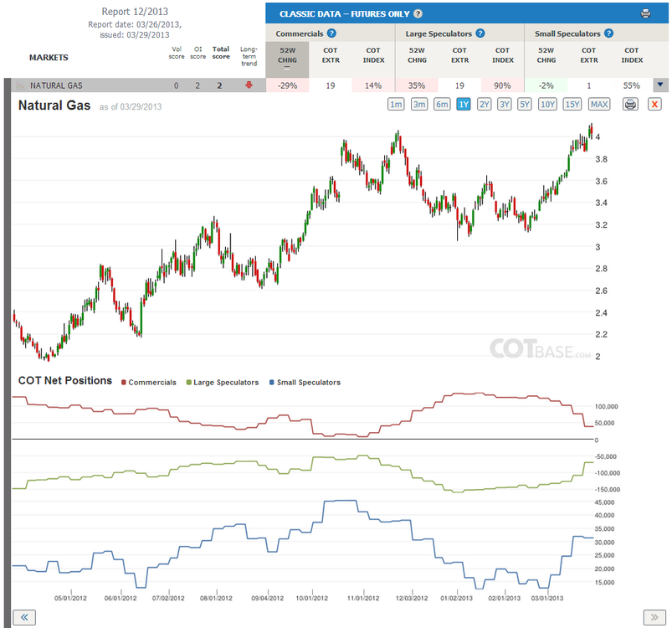Click the printer icon in Classic Data header
This screenshot has width=672, height=628.
point(645,13)
